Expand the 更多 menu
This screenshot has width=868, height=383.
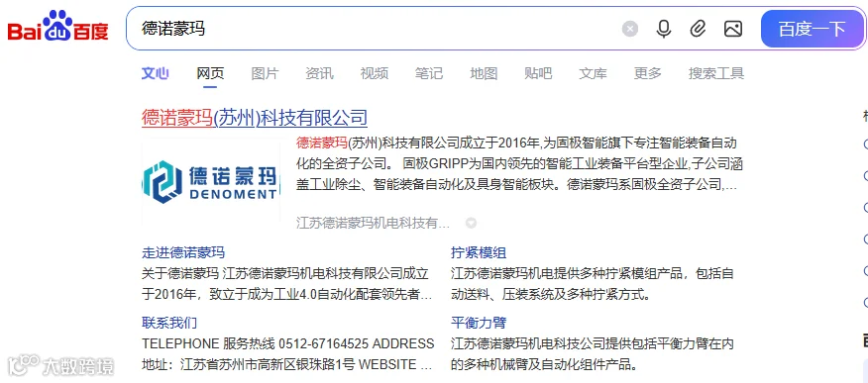pyautogui.click(x=648, y=73)
